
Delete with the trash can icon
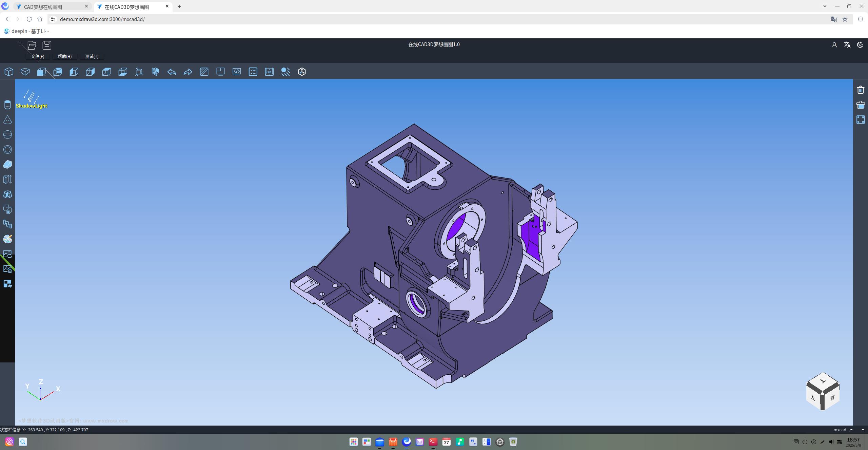pos(861,90)
